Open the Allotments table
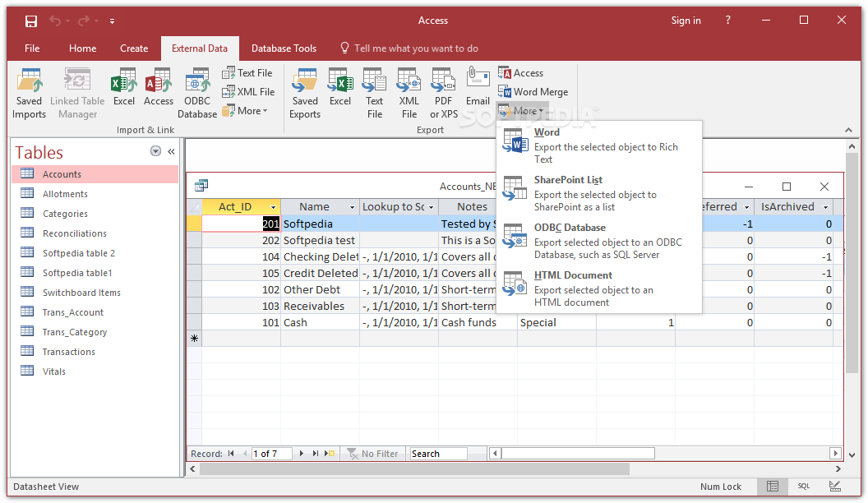 [x=95, y=194]
